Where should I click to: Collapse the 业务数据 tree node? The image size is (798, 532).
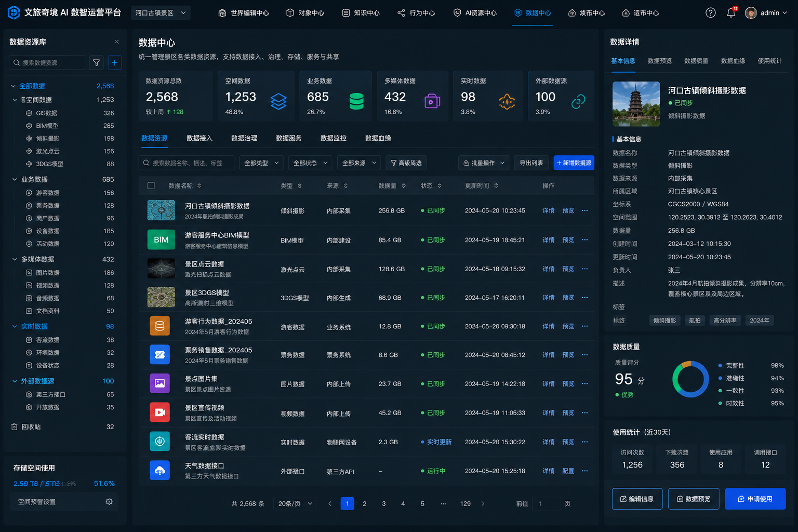coord(15,179)
